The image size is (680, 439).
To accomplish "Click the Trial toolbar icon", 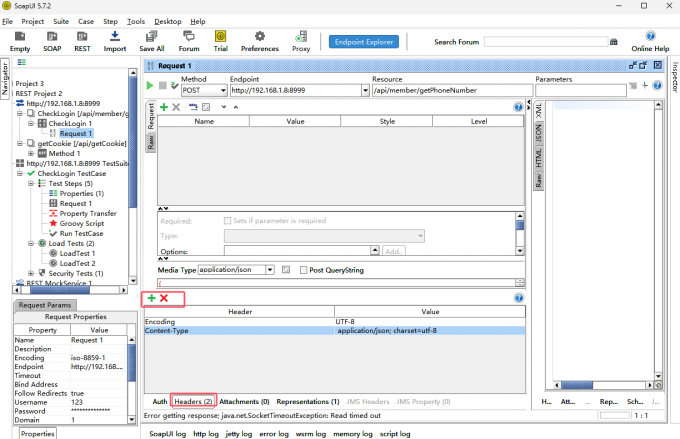I will point(220,42).
